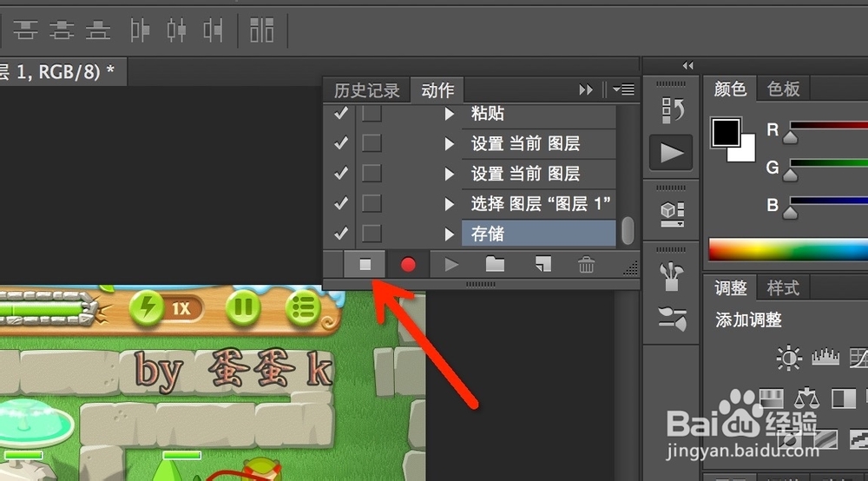Toggle dialog box for first 设置 当前 图层
The image size is (868, 481).
pos(372,142)
